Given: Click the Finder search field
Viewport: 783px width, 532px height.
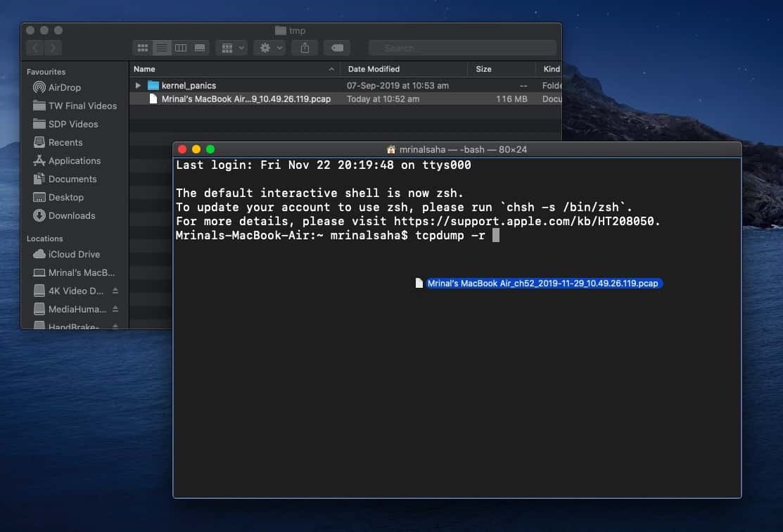Looking at the screenshot, I should coord(462,48).
